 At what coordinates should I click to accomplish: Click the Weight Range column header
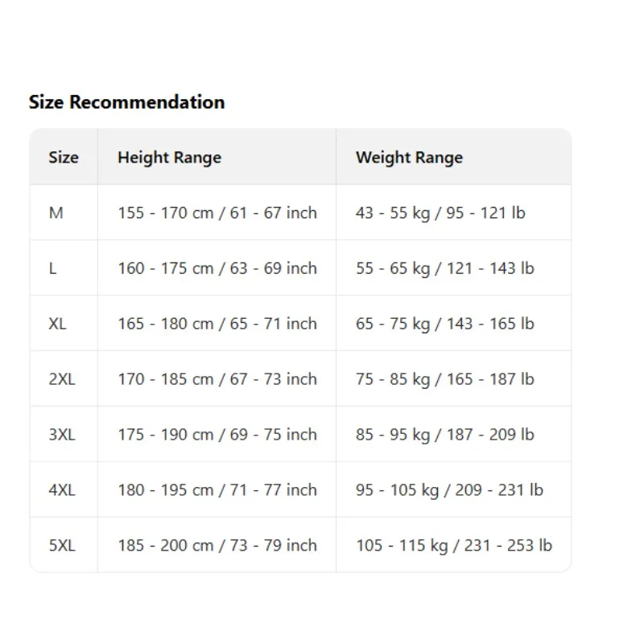(x=409, y=157)
